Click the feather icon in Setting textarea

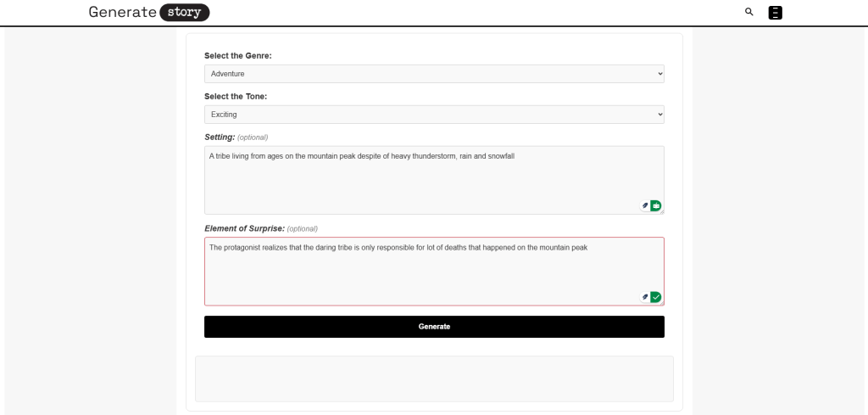645,205
